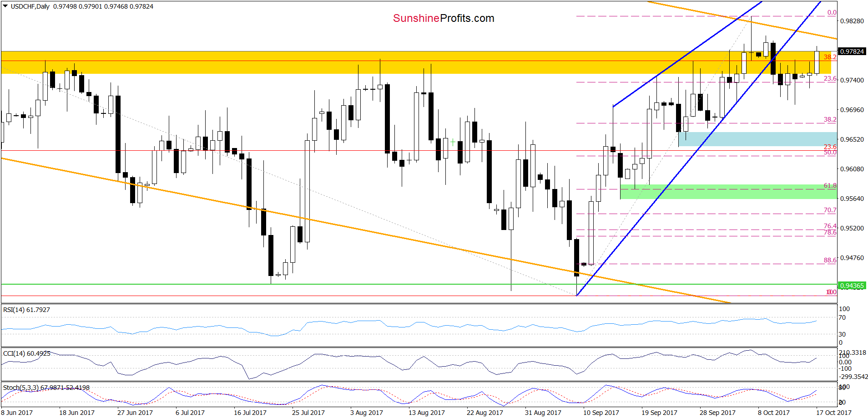Image resolution: width=868 pixels, height=419 pixels.
Task: Click the 76.4 Fibonacci level label
Action: pos(830,226)
